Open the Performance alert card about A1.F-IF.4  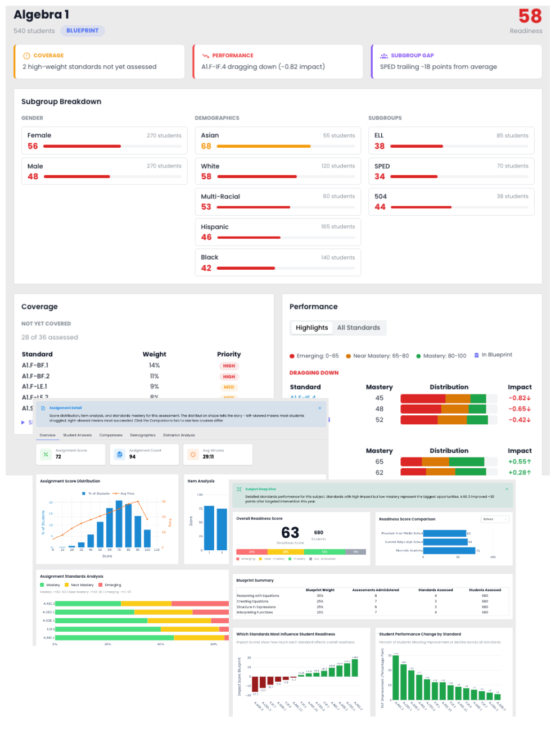click(x=278, y=62)
